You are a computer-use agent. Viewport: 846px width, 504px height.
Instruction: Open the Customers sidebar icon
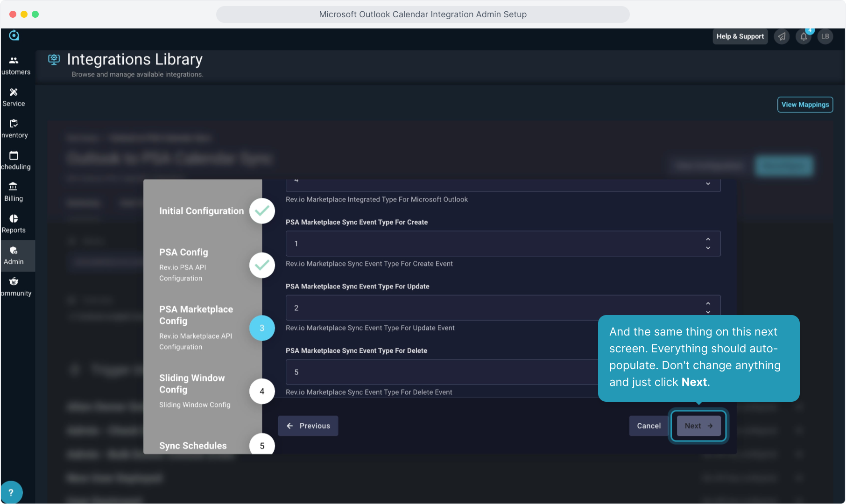point(14,61)
